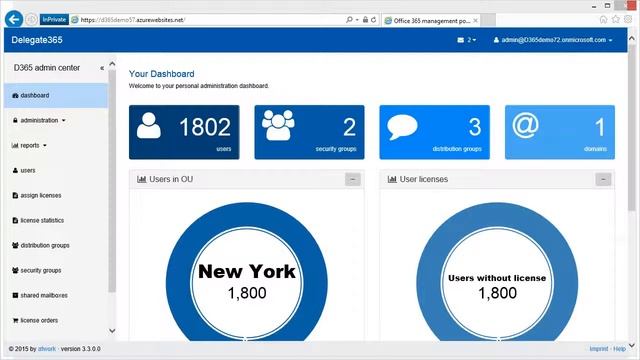Select dashboard in the sidebar
Viewport: 640px width, 360px height.
(56, 96)
